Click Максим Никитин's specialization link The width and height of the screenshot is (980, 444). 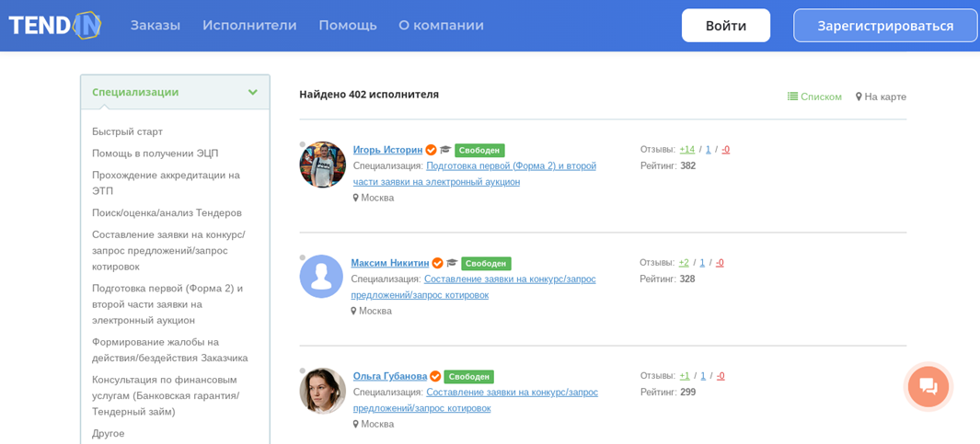coord(474,287)
